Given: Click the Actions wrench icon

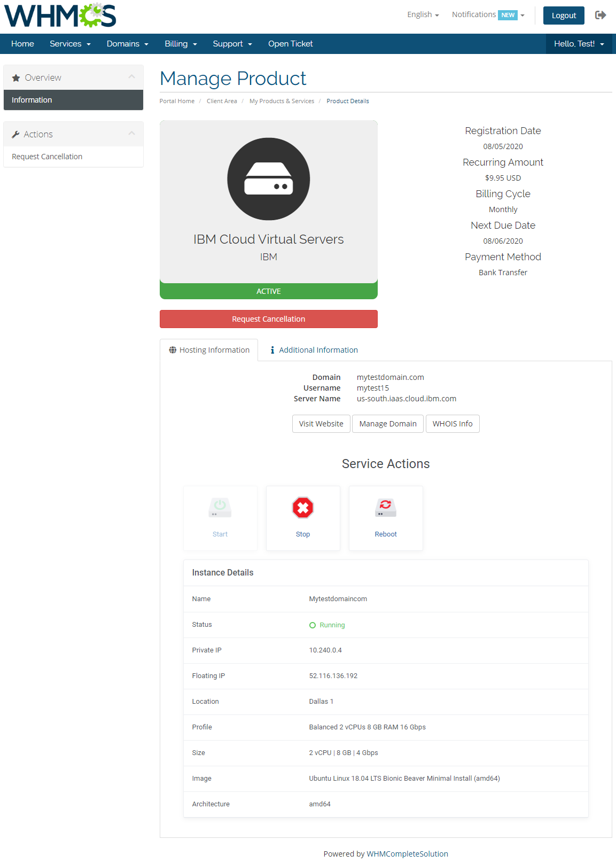Looking at the screenshot, I should (x=15, y=135).
